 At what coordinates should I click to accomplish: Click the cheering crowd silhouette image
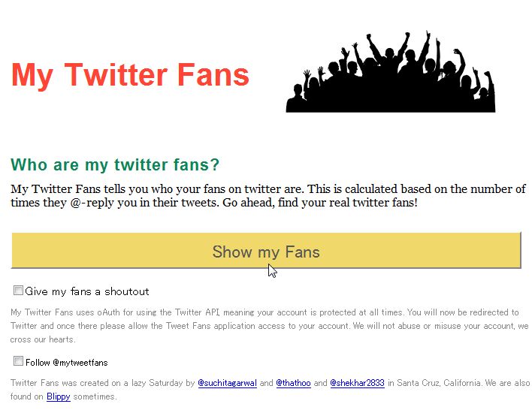pyautogui.click(x=391, y=71)
